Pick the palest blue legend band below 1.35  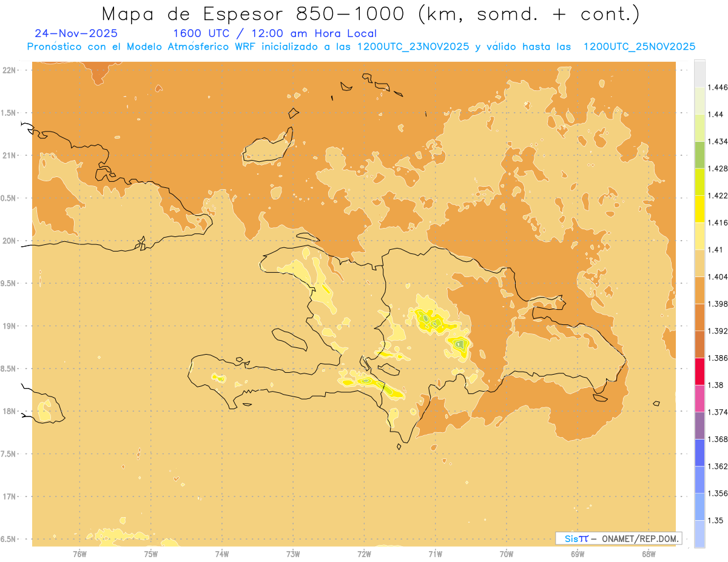(x=699, y=534)
